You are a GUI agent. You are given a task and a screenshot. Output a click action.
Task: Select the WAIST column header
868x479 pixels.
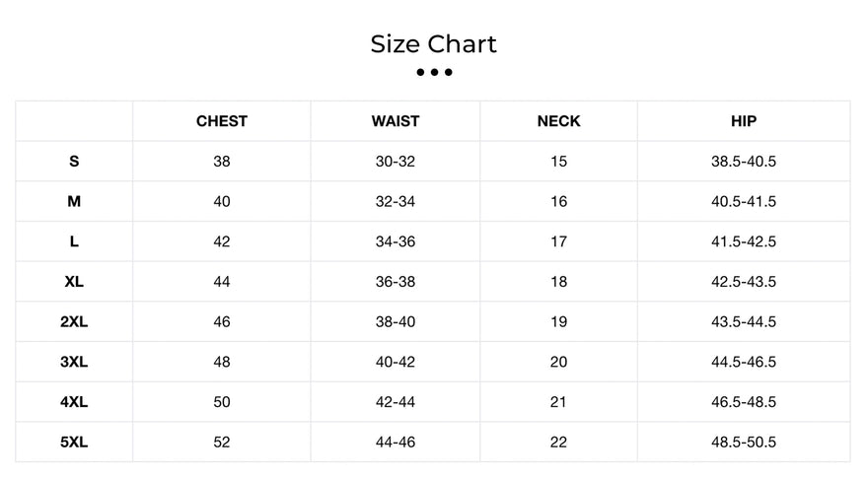(396, 121)
